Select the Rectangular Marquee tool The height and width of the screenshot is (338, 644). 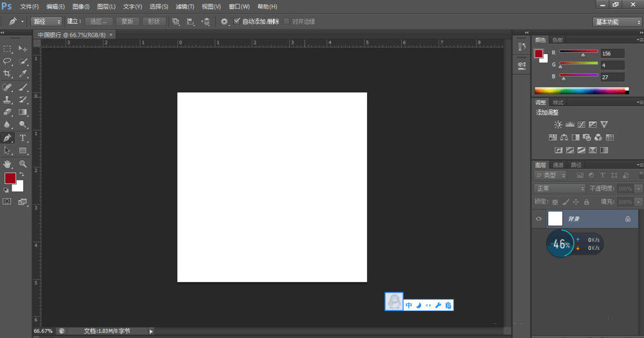coord(7,49)
